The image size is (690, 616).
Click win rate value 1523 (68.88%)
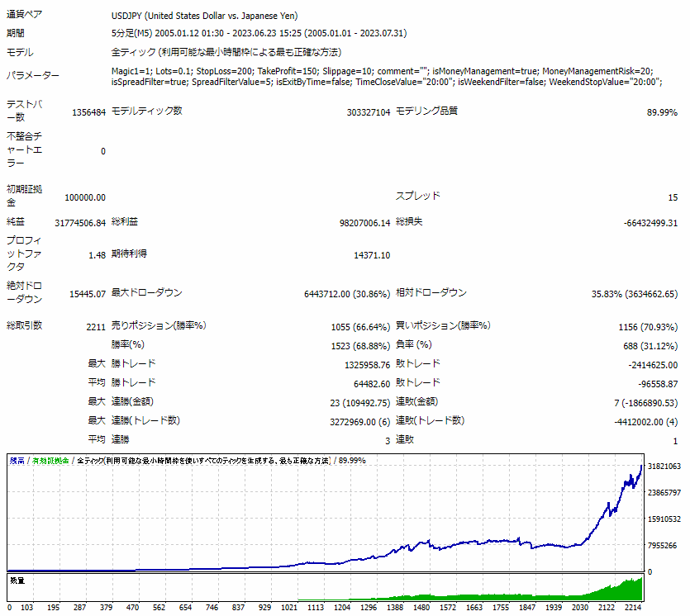(x=360, y=347)
